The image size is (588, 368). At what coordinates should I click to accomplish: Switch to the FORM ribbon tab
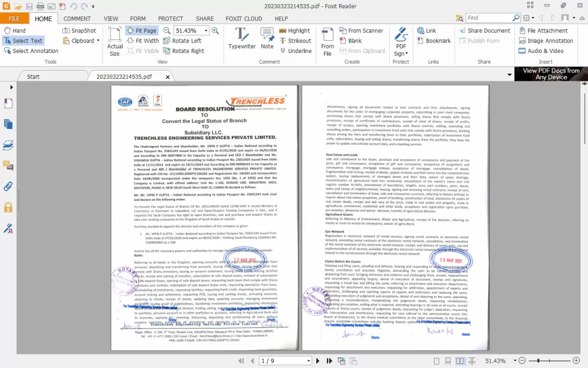[x=138, y=18]
